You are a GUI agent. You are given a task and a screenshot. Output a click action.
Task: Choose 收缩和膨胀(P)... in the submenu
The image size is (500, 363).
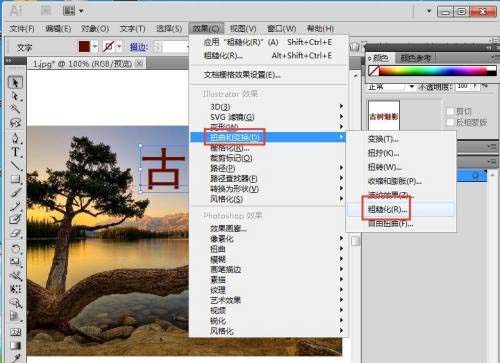point(394,181)
